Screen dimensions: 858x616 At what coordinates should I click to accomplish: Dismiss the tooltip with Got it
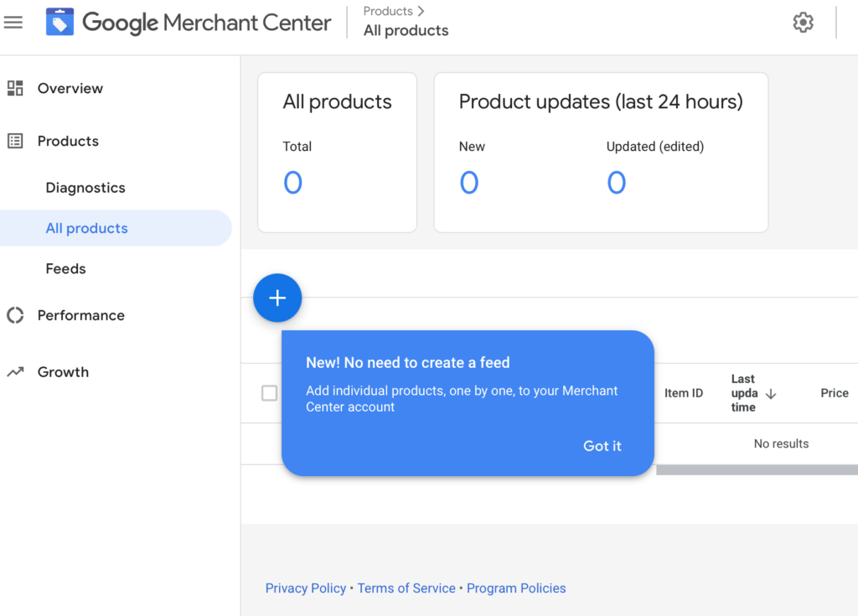pyautogui.click(x=602, y=446)
